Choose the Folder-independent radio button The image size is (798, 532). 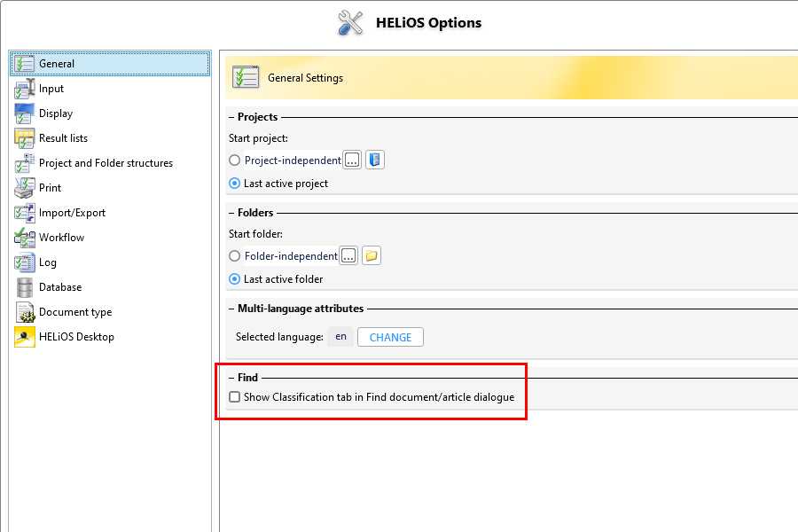pyautogui.click(x=235, y=256)
